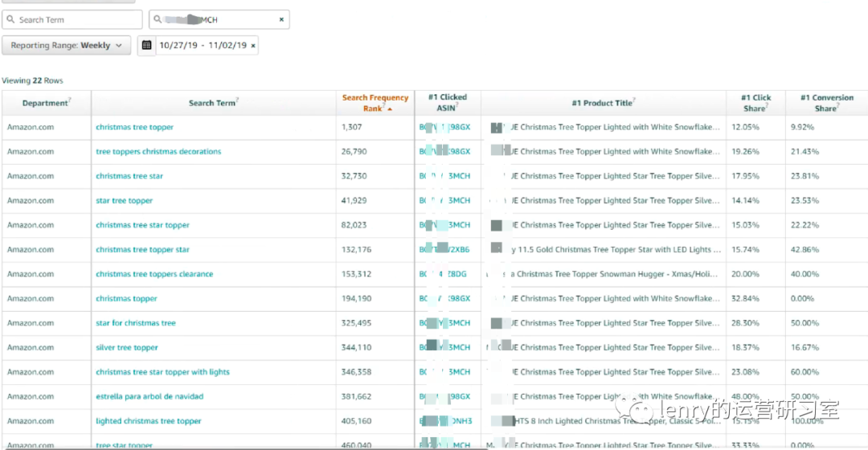Select the rank value 153,312
The height and width of the screenshot is (450, 868).
pos(356,274)
